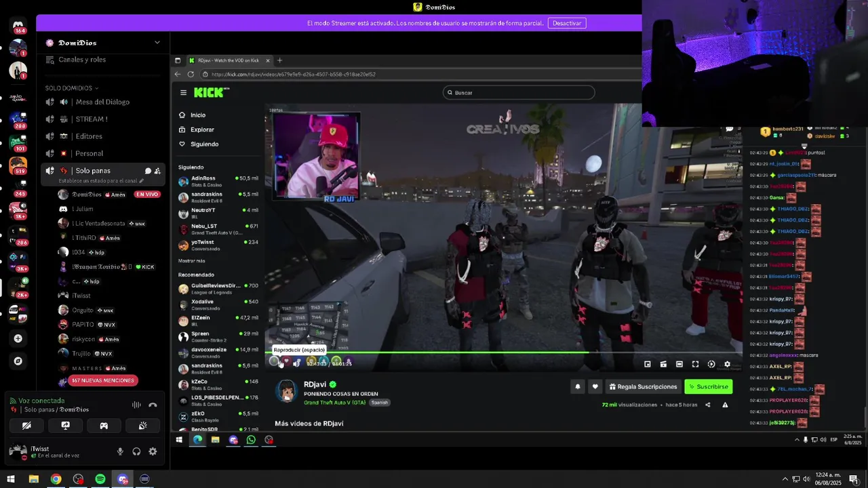
Task: Follow RDjavi with heart button
Action: tap(595, 386)
